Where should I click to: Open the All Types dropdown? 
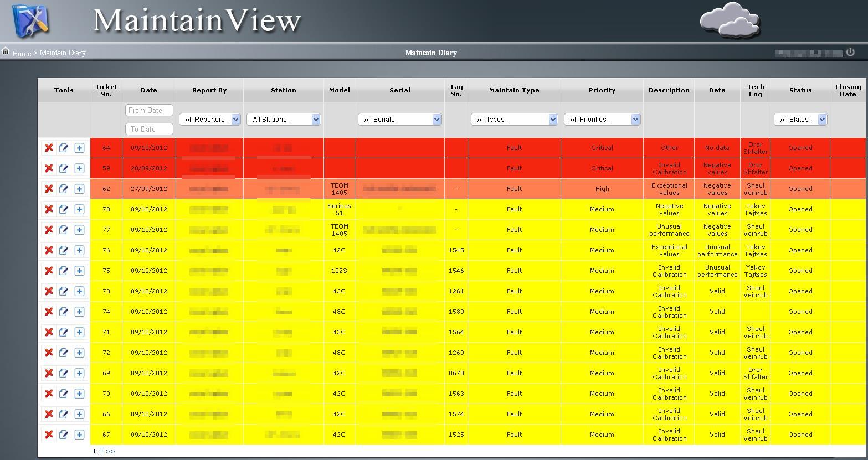click(513, 119)
